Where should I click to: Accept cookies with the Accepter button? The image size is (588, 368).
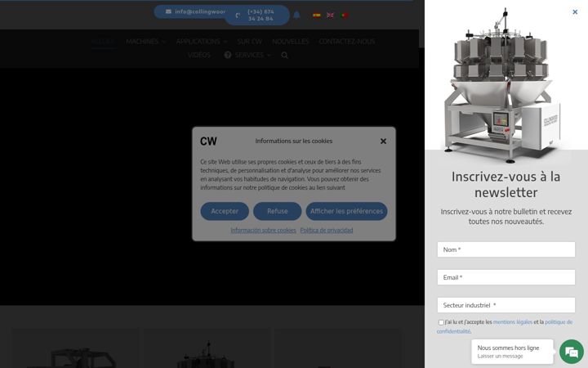pyautogui.click(x=225, y=211)
